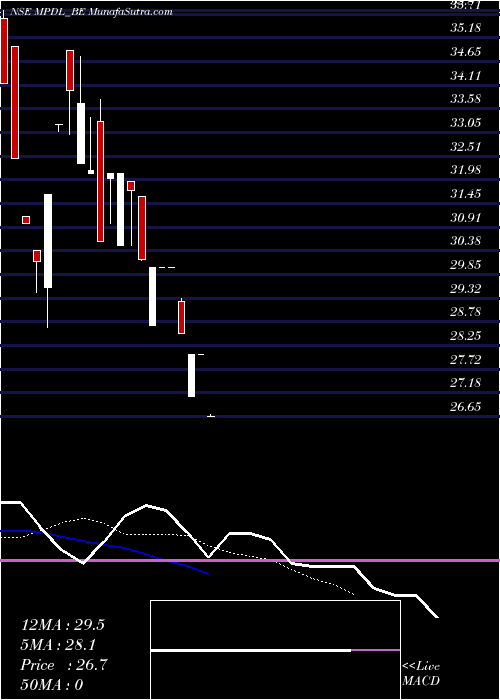500x700 pixels.
Task: Select the 33.58 price axis label
Action: point(465,99)
